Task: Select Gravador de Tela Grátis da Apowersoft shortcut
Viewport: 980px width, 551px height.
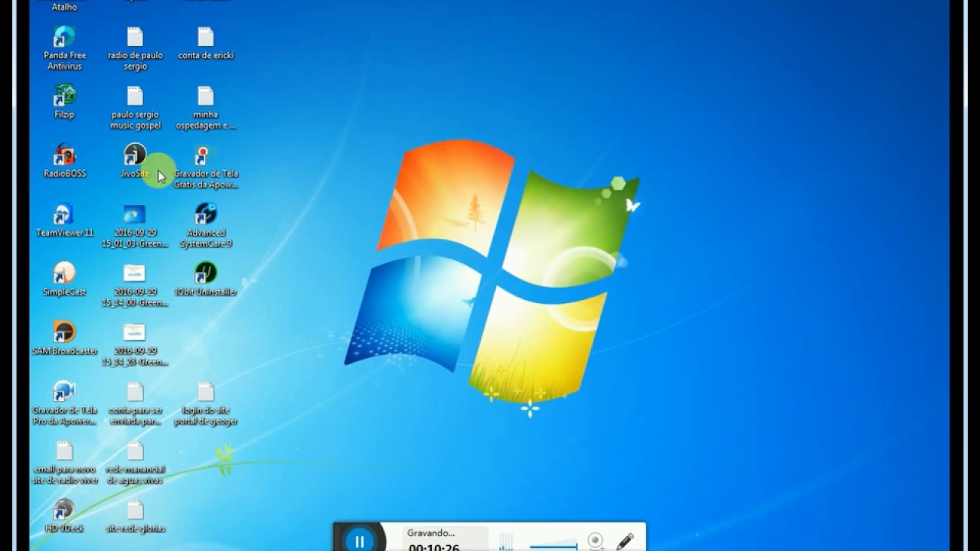Action: coord(206,167)
